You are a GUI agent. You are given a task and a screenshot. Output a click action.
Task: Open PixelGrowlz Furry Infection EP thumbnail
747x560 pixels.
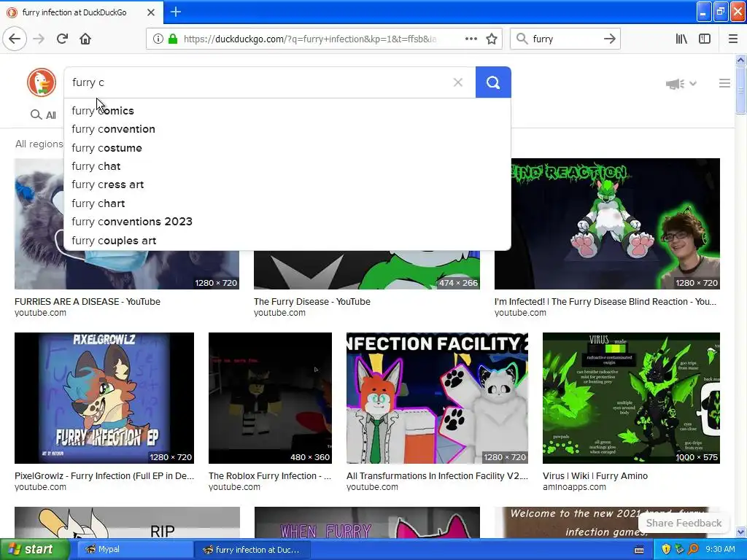point(104,398)
